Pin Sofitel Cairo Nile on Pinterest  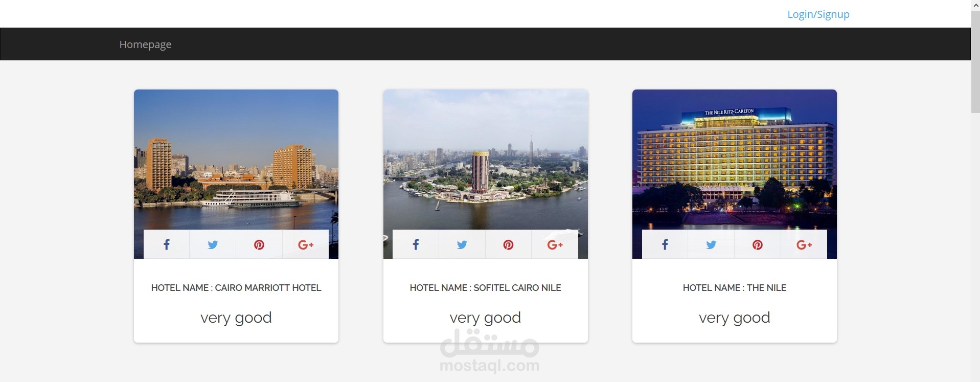[508, 244]
